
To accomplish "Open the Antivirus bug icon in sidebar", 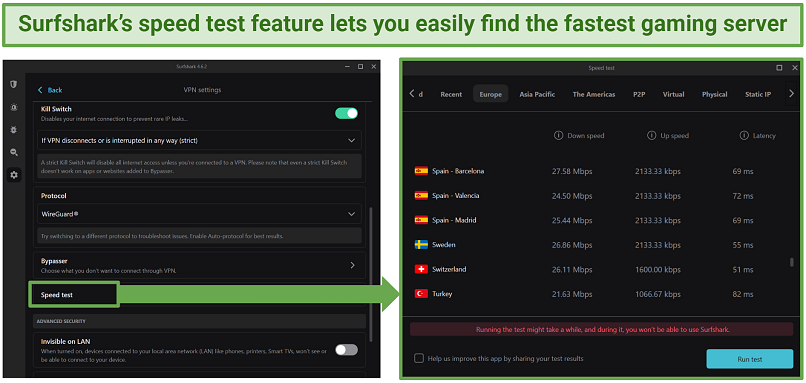I will [14, 130].
